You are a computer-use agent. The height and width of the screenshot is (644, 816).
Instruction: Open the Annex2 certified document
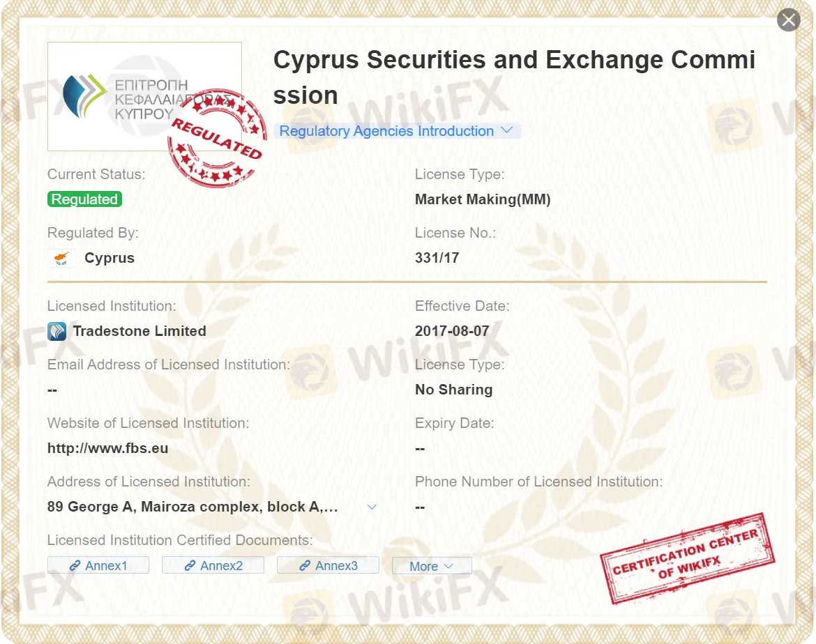[x=213, y=565]
